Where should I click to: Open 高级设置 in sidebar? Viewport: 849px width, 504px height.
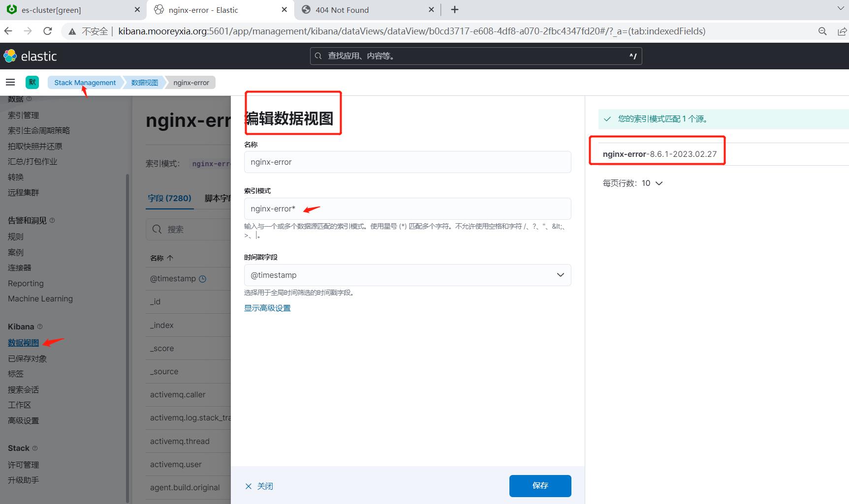[23, 420]
